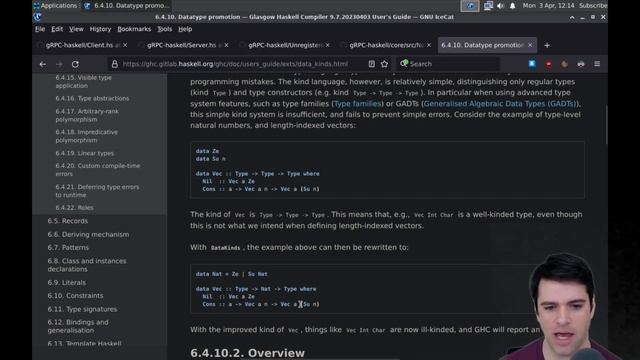Open the red extension icon in toolbar

[548, 64]
